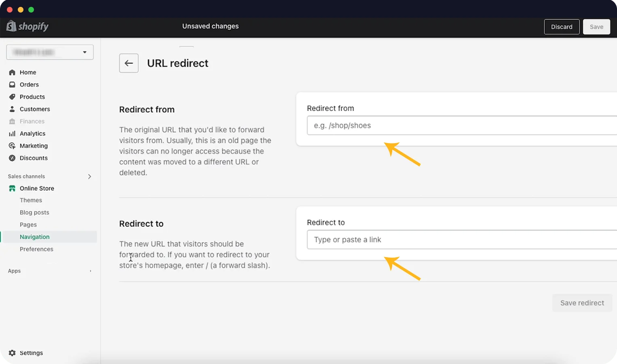Open Settings at sidebar bottom
This screenshot has width=617, height=364.
point(31,353)
